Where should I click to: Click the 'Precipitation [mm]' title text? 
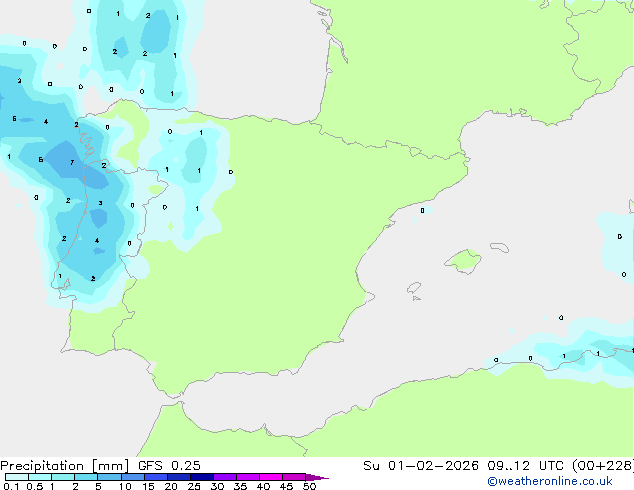65,466
